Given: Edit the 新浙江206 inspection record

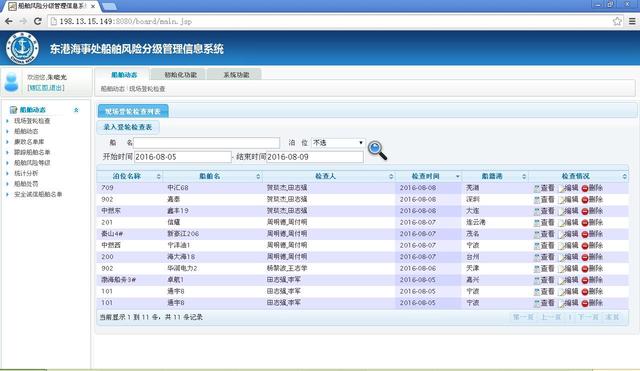Looking at the screenshot, I should [568, 234].
